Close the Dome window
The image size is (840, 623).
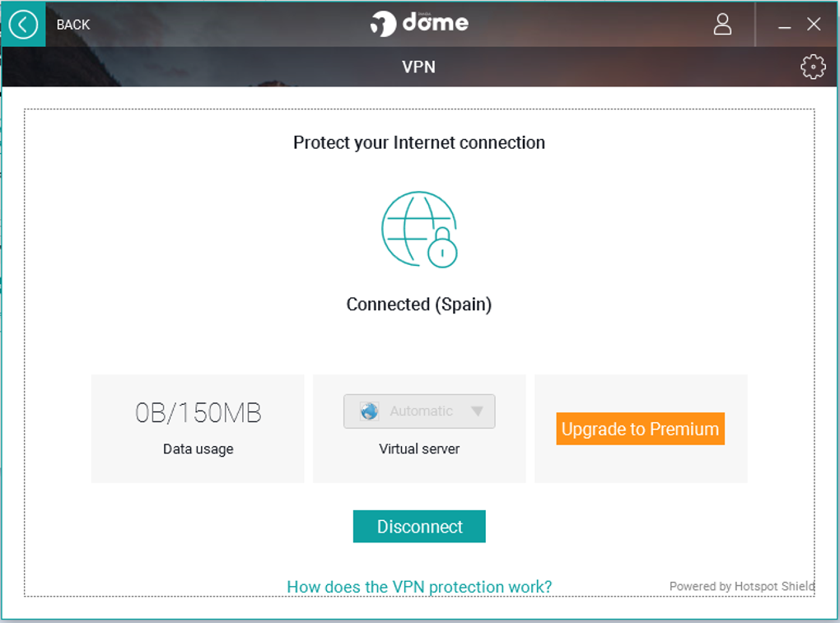click(x=814, y=25)
